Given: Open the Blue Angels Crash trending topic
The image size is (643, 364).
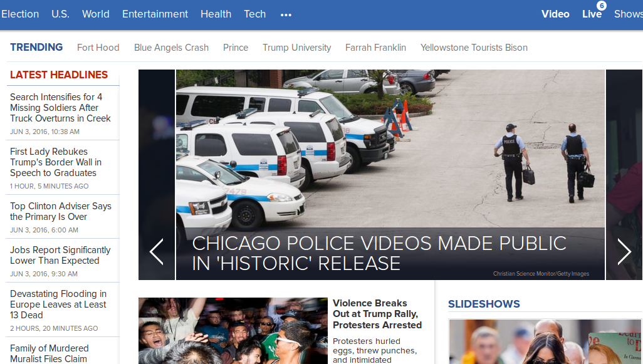Looking at the screenshot, I should 171,48.
